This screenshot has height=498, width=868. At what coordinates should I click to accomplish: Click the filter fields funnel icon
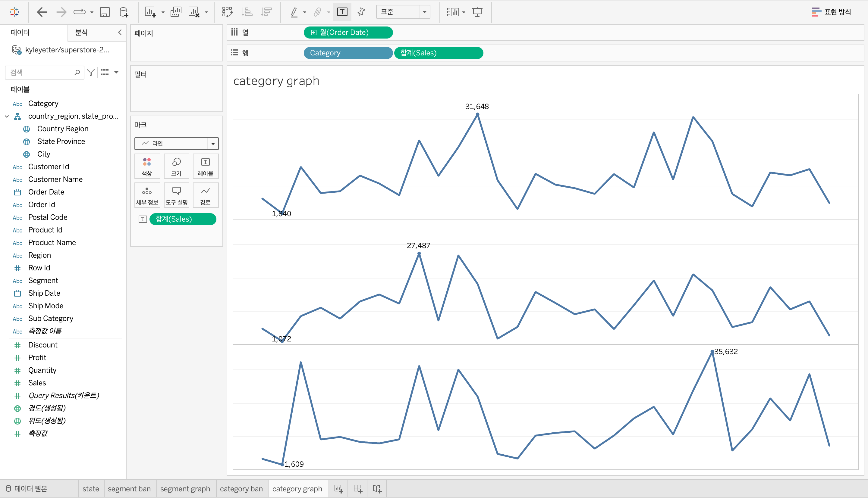pyautogui.click(x=91, y=72)
